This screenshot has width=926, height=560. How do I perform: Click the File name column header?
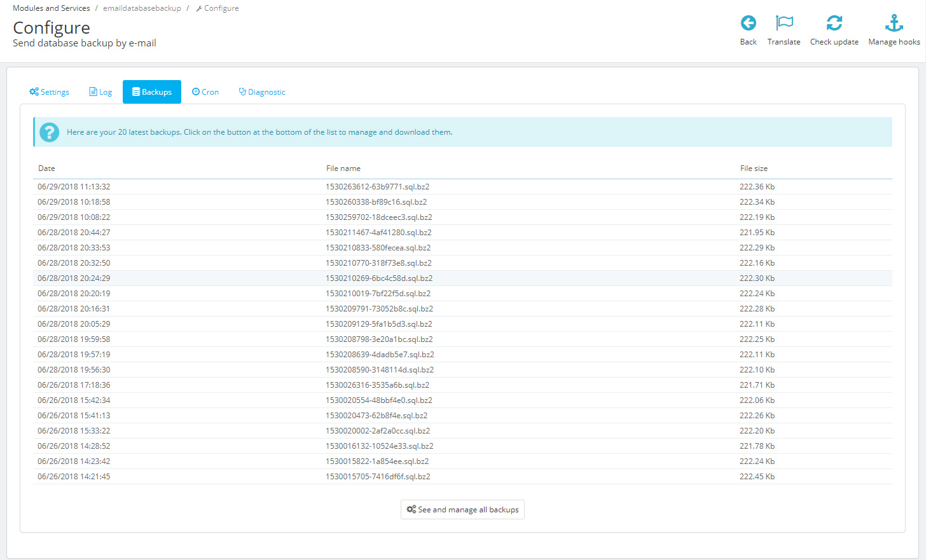343,168
